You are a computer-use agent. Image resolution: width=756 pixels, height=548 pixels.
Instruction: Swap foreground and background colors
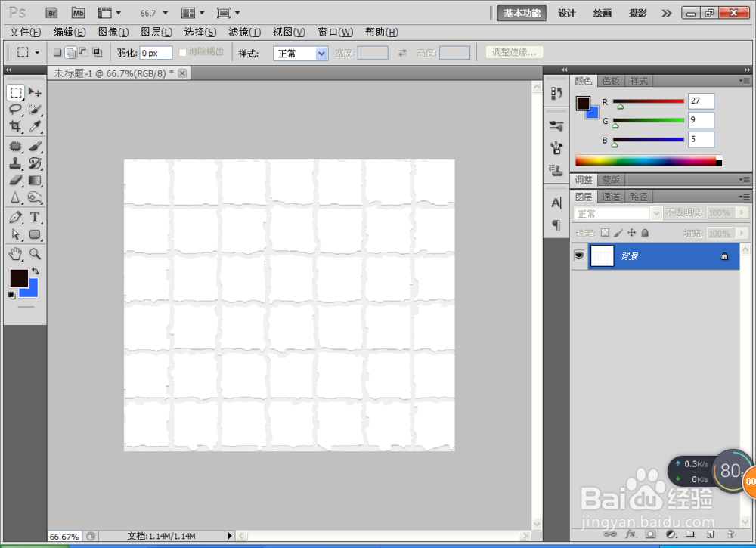[x=35, y=271]
